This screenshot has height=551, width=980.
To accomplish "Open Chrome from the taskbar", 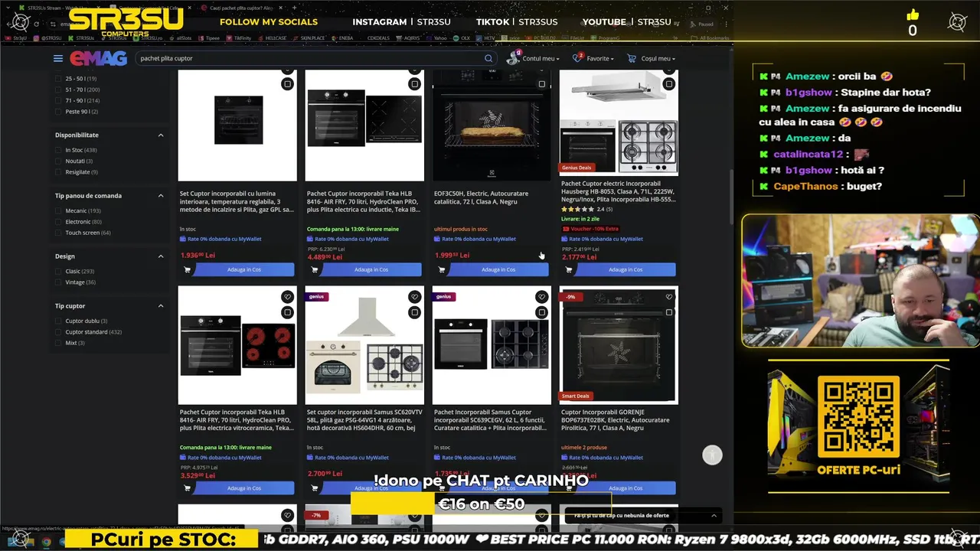I will tap(46, 541).
